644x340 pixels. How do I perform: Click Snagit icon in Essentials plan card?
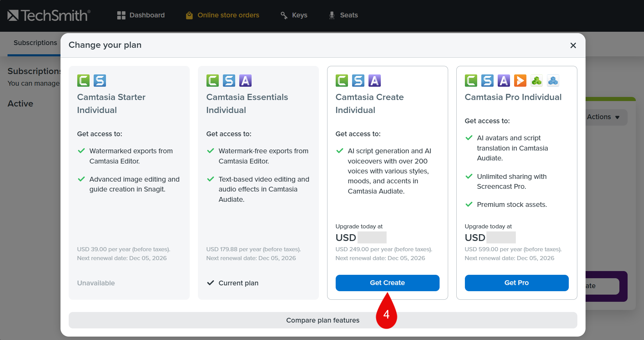coord(229,81)
